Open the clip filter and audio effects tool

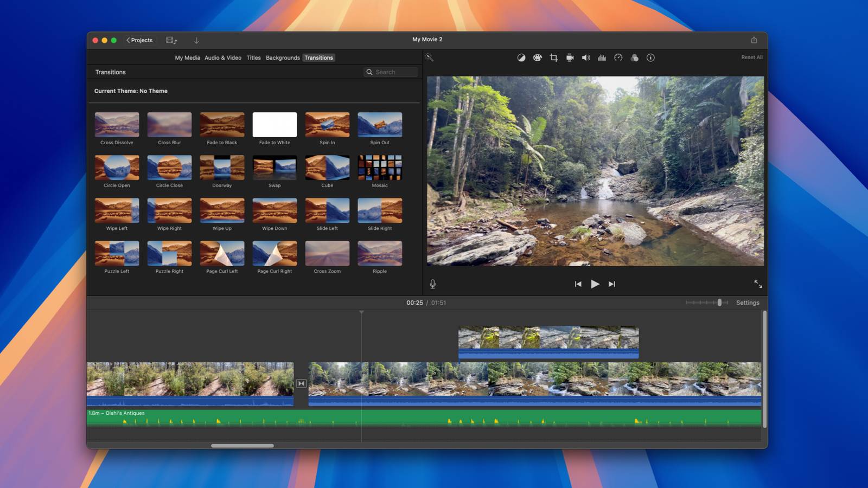[634, 57]
